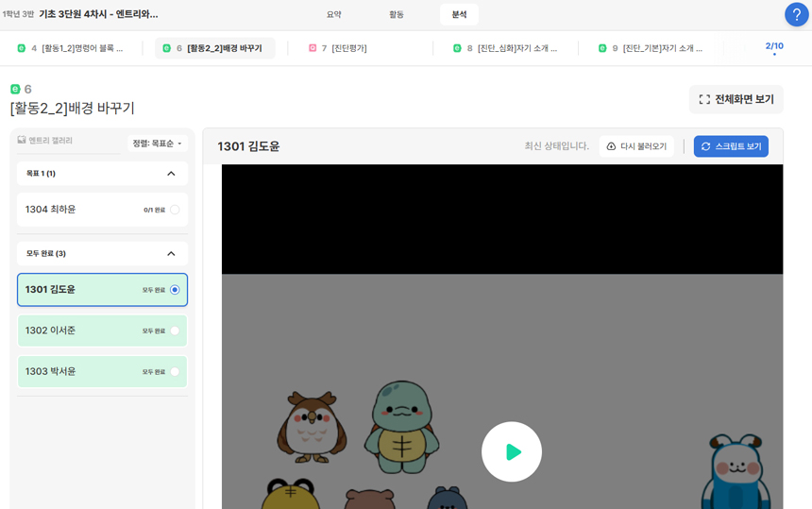This screenshot has height=509, width=812.
Task: Click the refresh icon on 스크립트 보기
Action: pyautogui.click(x=705, y=146)
